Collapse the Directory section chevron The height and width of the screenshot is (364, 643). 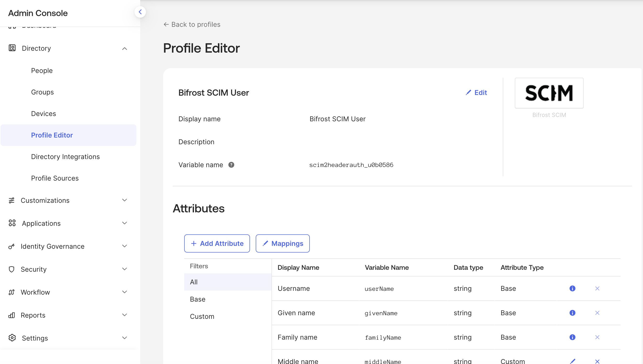124,49
